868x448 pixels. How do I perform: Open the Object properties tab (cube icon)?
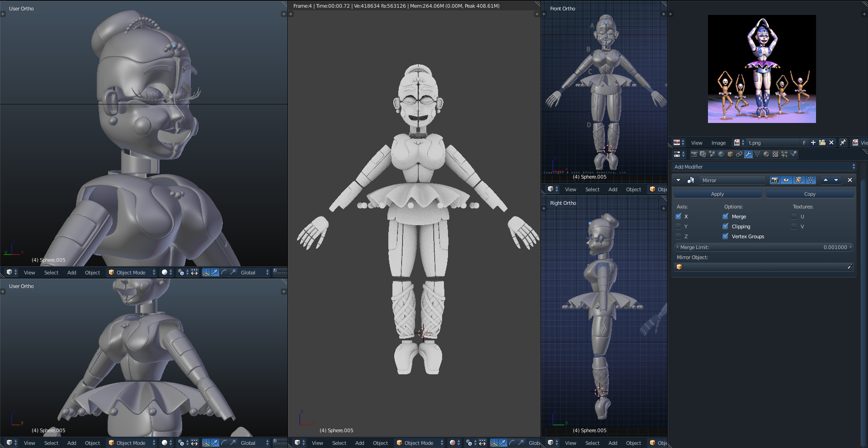730,154
